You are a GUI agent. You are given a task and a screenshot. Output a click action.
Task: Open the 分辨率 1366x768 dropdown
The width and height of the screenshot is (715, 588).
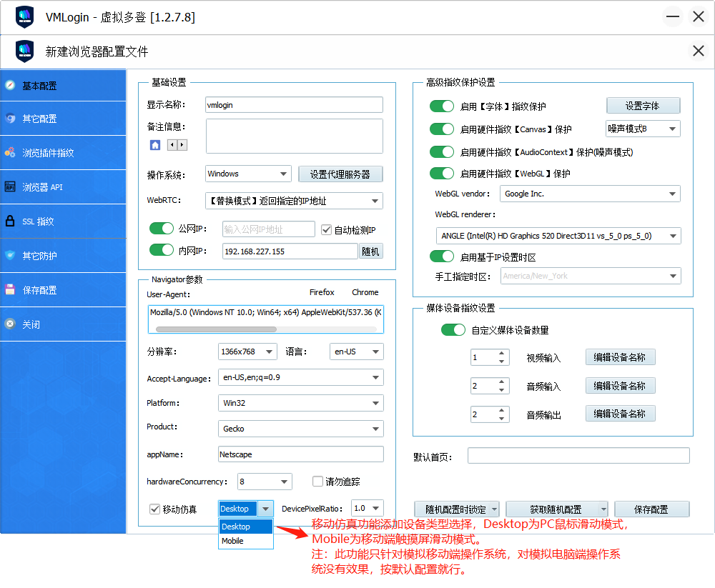[x=247, y=352]
